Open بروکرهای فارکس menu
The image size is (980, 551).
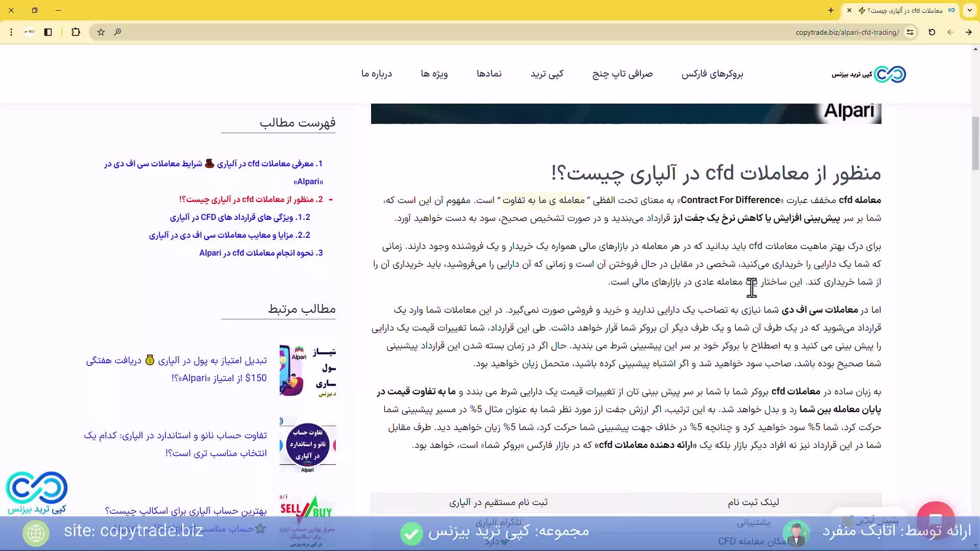(712, 74)
